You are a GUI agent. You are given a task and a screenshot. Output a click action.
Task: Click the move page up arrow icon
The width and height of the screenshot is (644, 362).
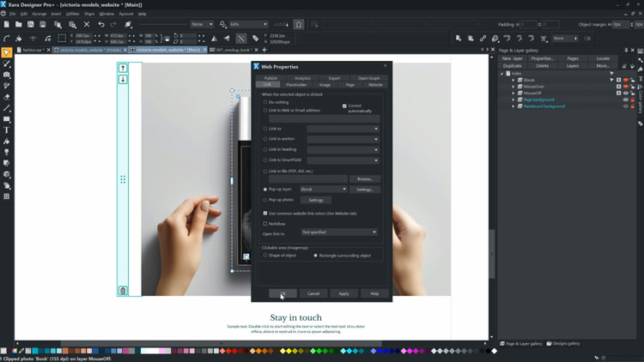click(x=123, y=68)
